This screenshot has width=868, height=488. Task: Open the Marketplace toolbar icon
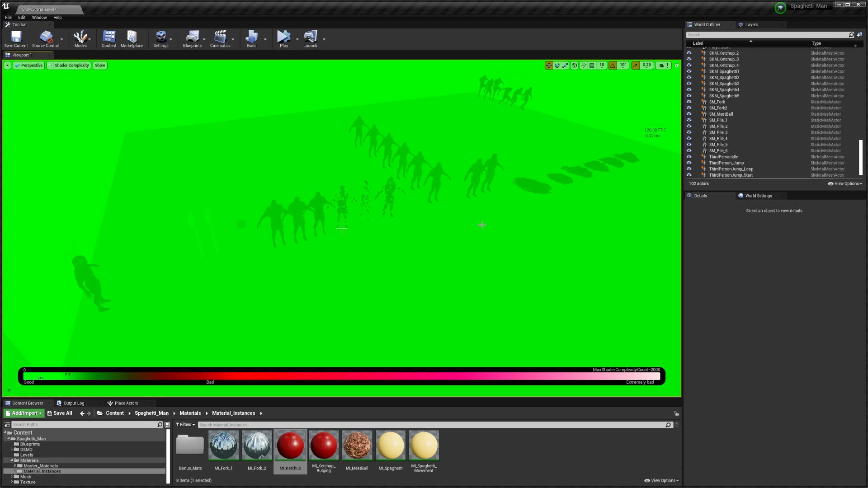132,38
